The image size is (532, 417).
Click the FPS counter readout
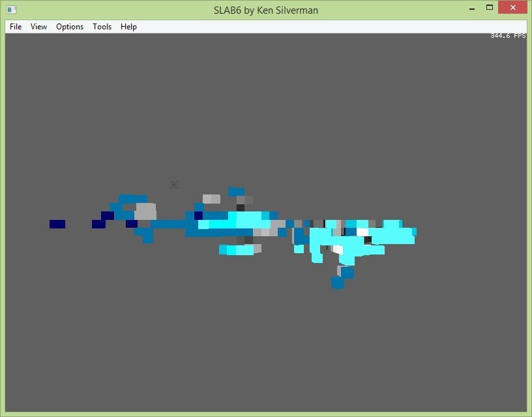tap(507, 36)
